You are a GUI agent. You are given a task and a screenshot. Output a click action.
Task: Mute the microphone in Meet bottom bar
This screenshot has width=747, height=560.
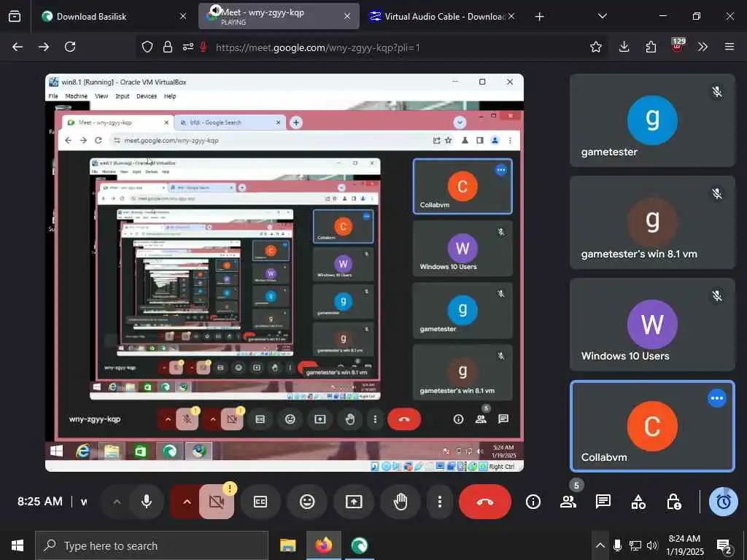(146, 502)
